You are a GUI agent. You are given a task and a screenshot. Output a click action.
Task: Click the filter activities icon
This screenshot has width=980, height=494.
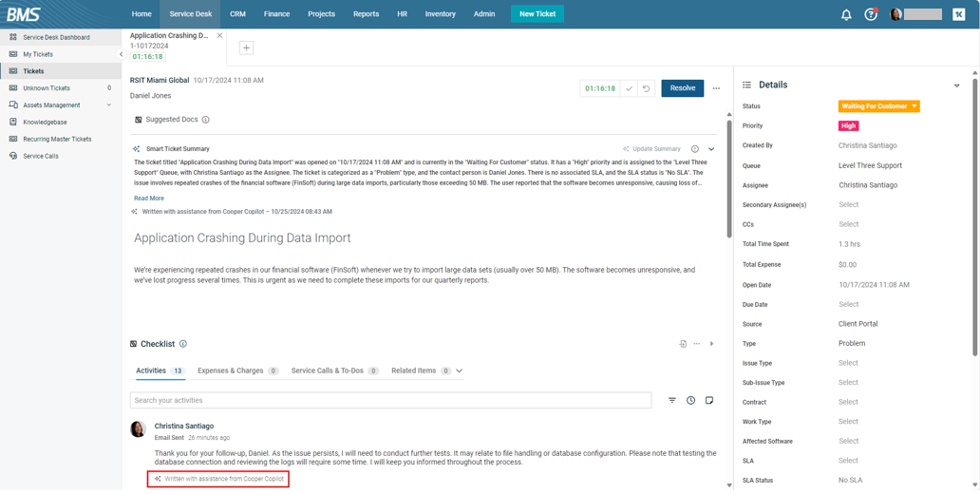pyautogui.click(x=672, y=401)
